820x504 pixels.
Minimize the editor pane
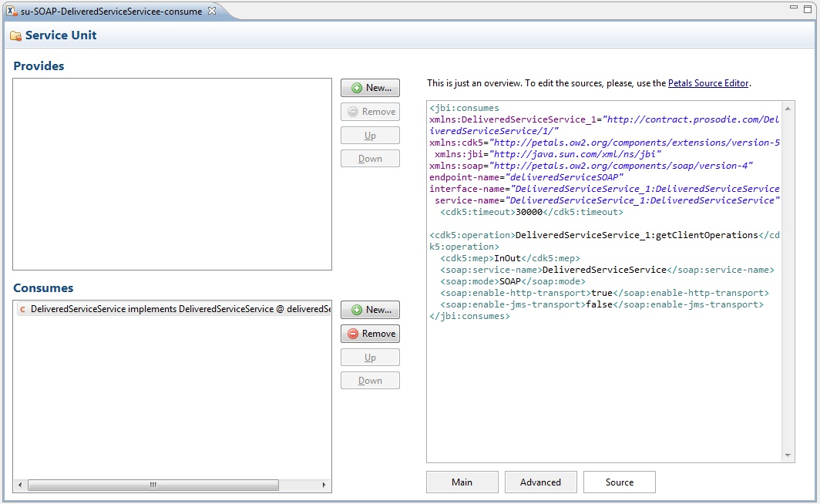click(795, 7)
